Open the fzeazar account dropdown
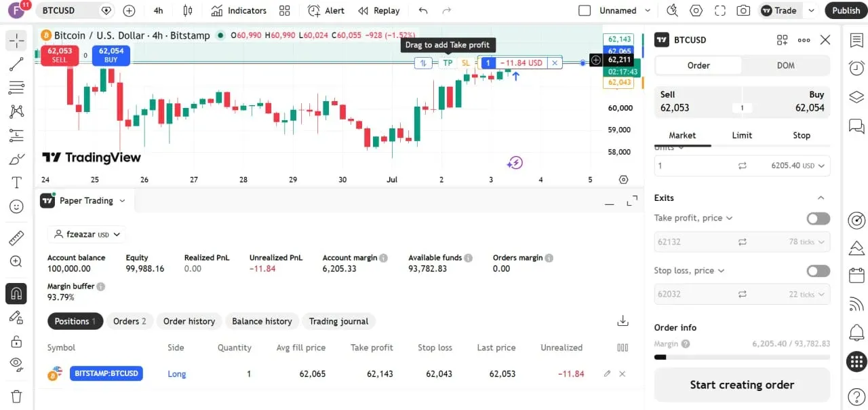 (86, 235)
